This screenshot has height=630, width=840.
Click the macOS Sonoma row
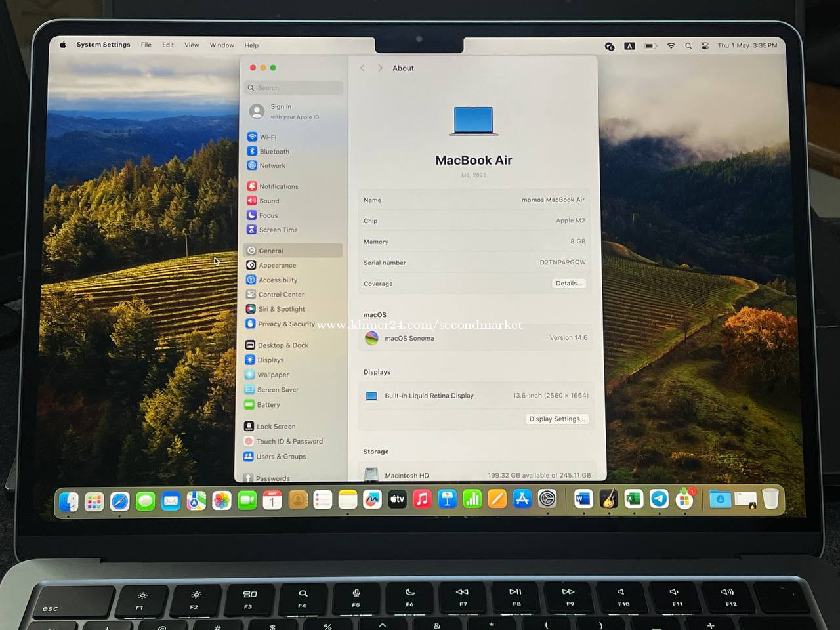(x=476, y=338)
